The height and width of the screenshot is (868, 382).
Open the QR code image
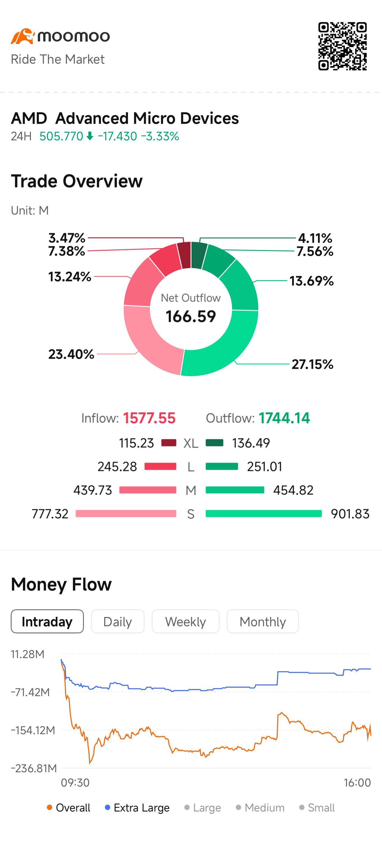tap(342, 46)
